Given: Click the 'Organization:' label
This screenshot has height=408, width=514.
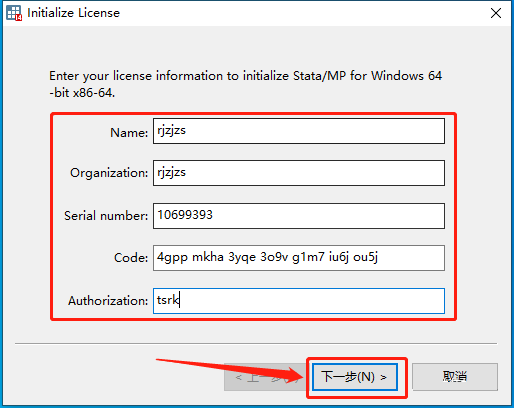Looking at the screenshot, I should [x=109, y=173].
